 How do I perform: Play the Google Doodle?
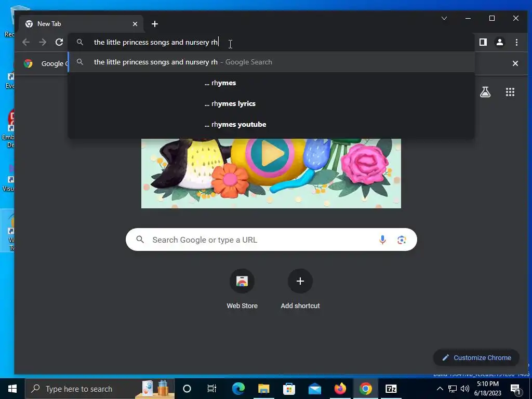pyautogui.click(x=270, y=154)
